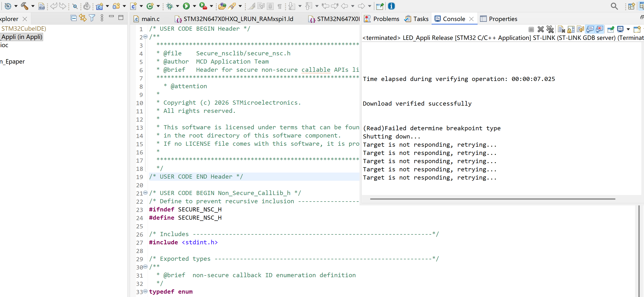This screenshot has height=297, width=644.
Task: Click the green Run button
Action: tap(186, 6)
